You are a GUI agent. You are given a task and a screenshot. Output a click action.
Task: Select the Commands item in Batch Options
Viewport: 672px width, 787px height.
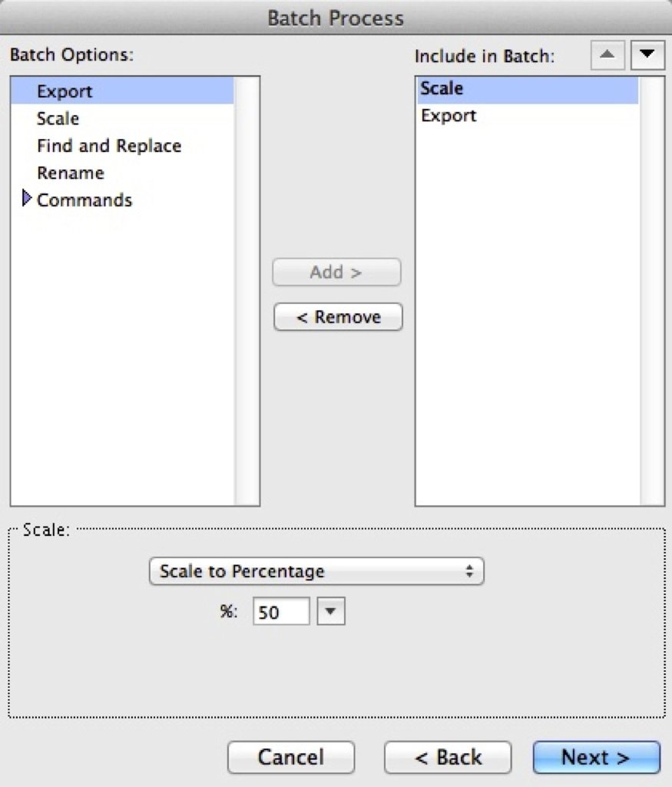pos(84,200)
